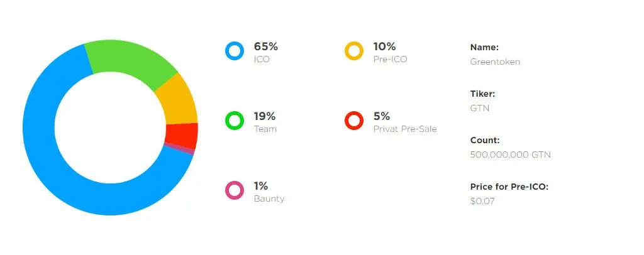Click the GTN ticker value
The width and height of the screenshot is (644, 255).
pos(480,109)
